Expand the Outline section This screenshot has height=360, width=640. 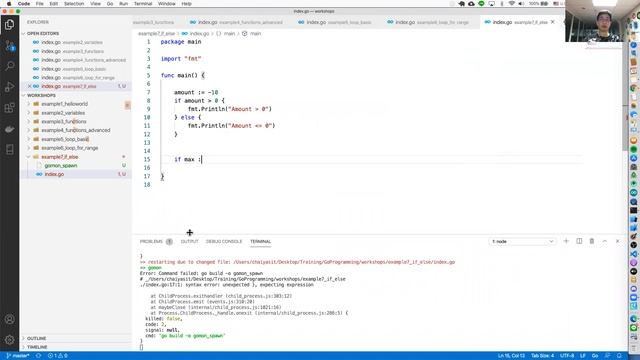pos(36,338)
